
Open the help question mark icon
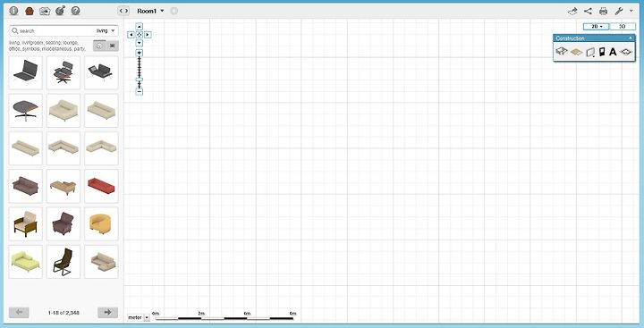(x=75, y=11)
